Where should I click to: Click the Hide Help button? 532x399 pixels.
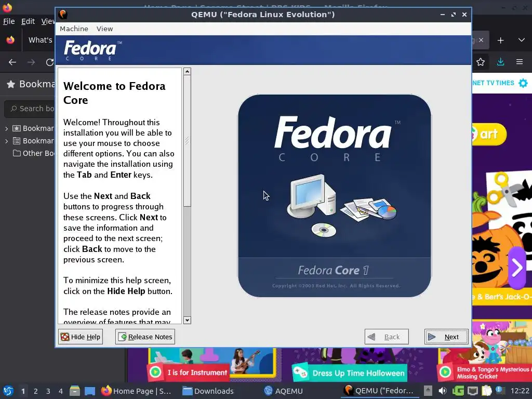click(x=81, y=337)
